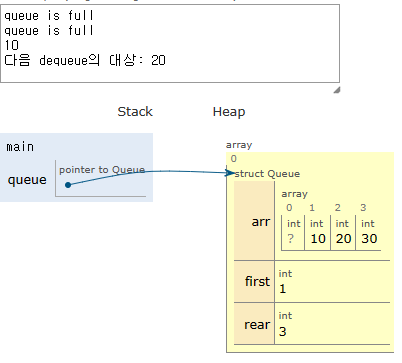Click array element value '10'
Screen dimensions: 402x363
coord(318,239)
